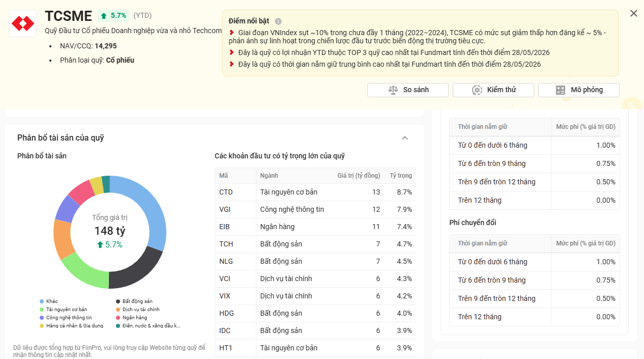
Task: Click the FiinPro data source note
Action: [109, 351]
